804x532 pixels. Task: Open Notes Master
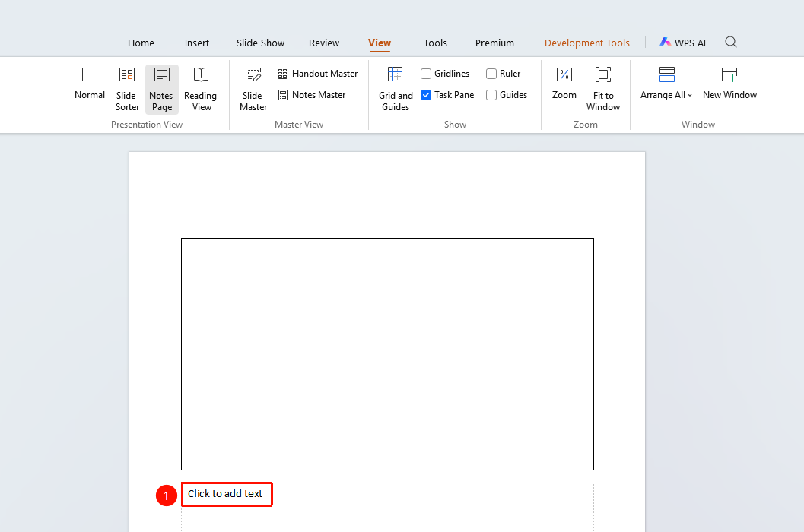[x=312, y=95]
